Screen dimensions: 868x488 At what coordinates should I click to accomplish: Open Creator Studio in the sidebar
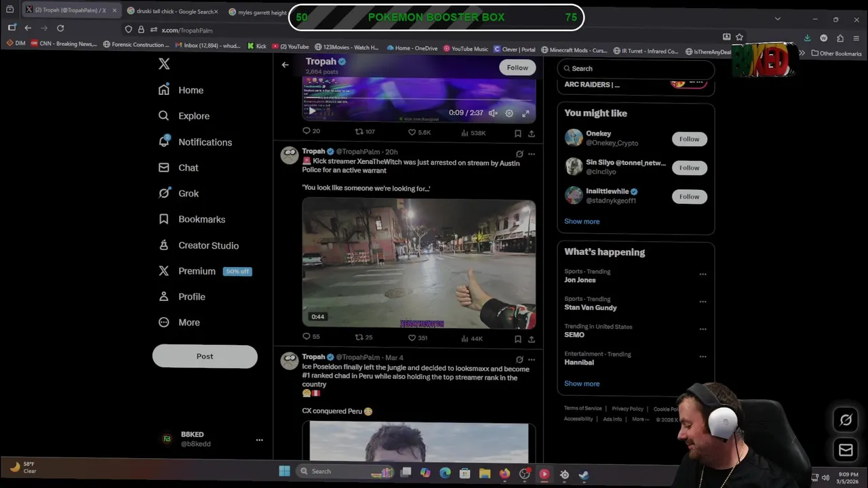(199, 245)
